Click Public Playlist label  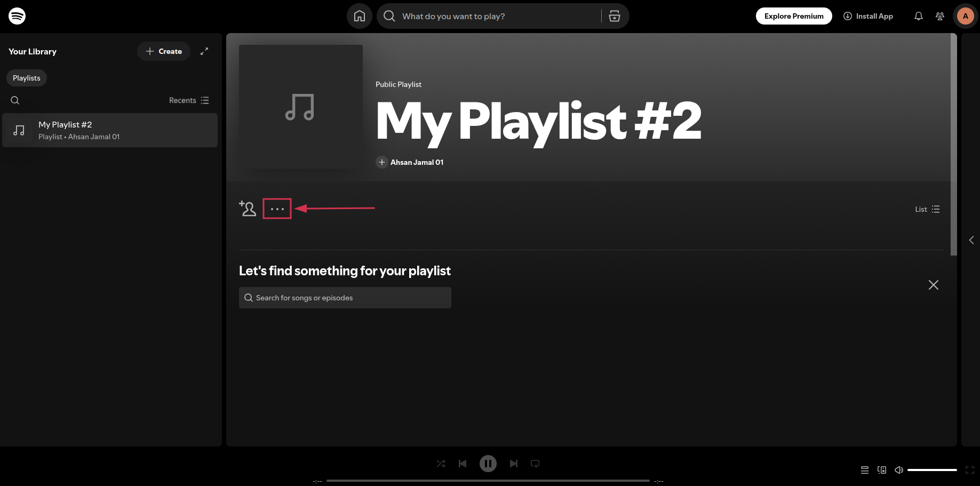399,84
